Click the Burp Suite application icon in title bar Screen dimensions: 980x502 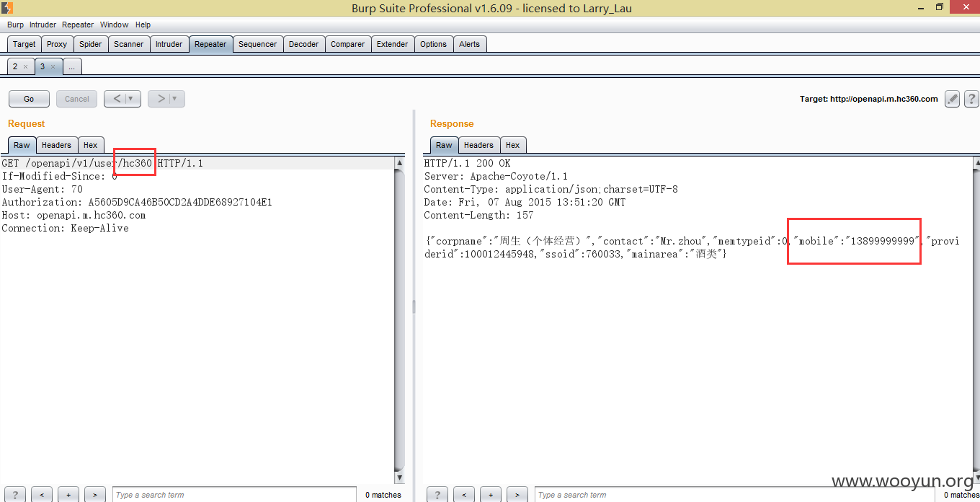pyautogui.click(x=7, y=8)
